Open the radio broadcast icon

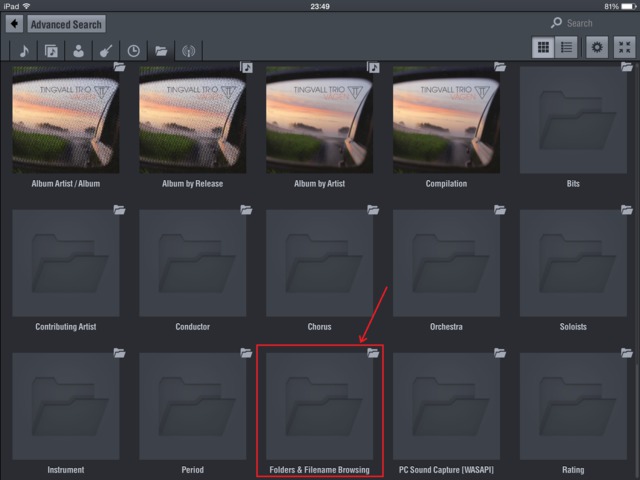pos(186,50)
